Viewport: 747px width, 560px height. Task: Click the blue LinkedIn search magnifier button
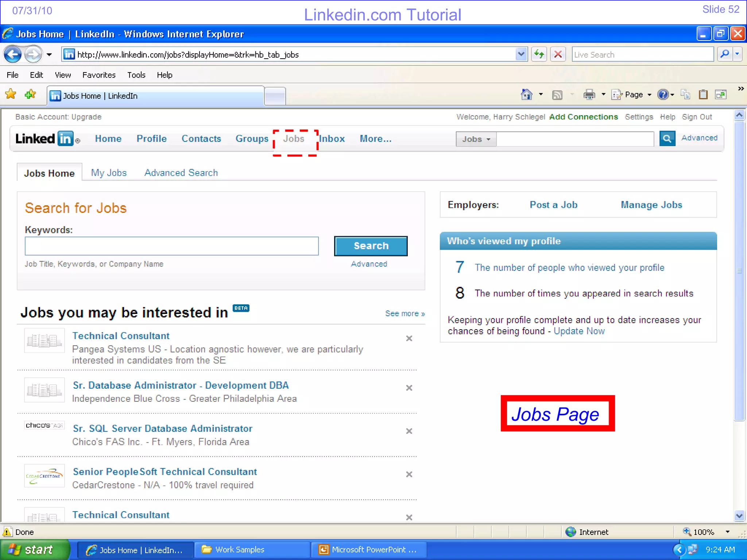point(667,139)
